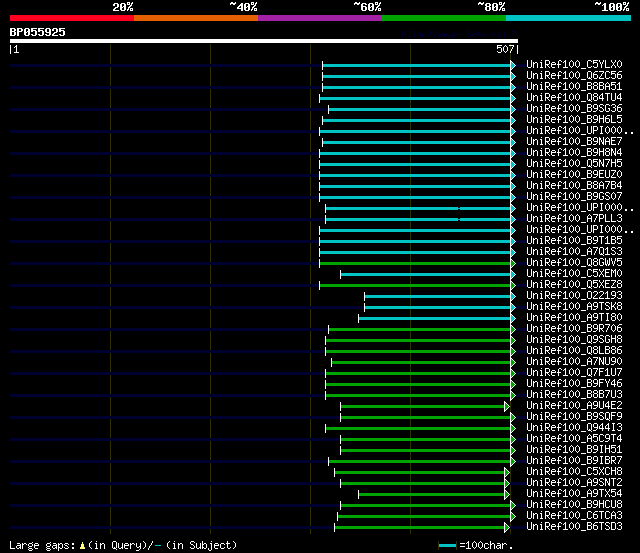Click the cyan alignment bar for UniRef100_O22193
The height and width of the screenshot is (553, 640).
pos(438,297)
